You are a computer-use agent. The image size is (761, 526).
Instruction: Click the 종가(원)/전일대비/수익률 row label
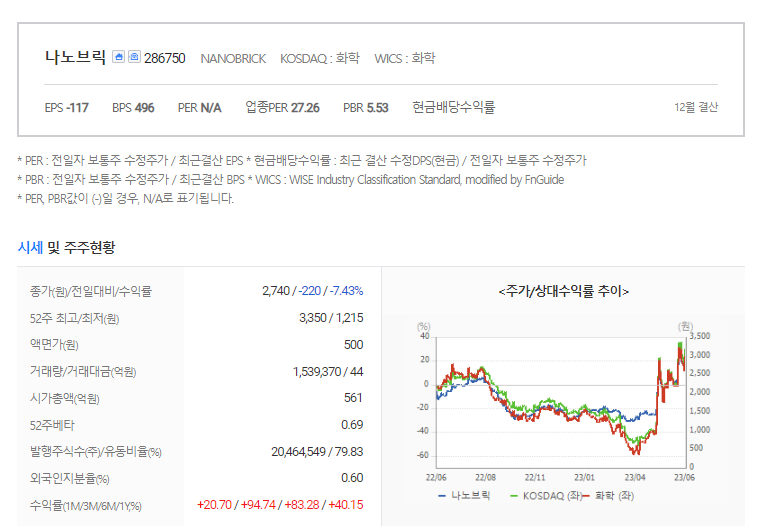coord(91,291)
